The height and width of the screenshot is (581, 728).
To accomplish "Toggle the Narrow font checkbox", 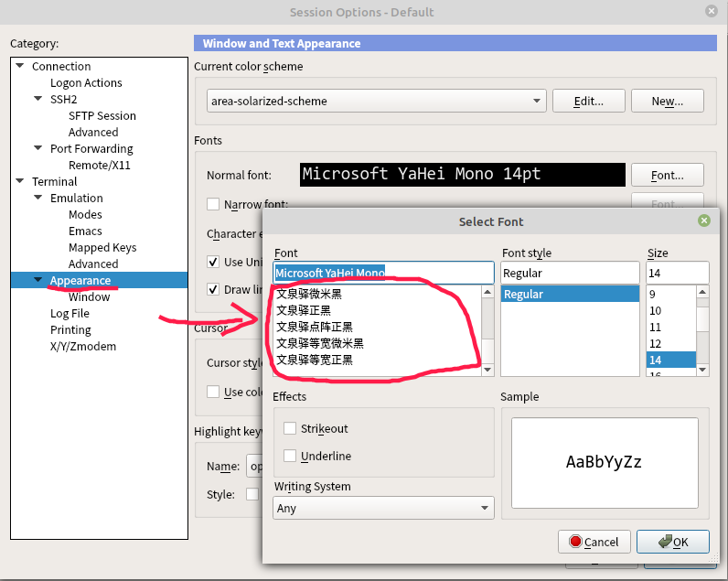I will (213, 204).
